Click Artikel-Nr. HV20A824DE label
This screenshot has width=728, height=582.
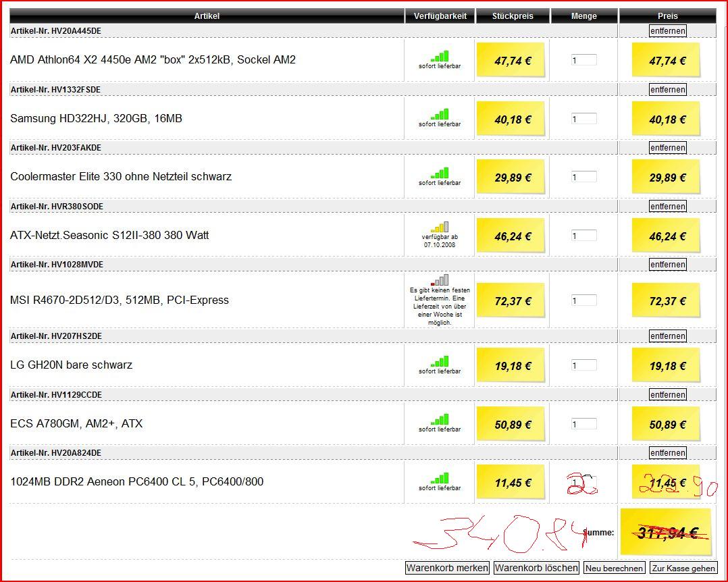click(x=55, y=453)
